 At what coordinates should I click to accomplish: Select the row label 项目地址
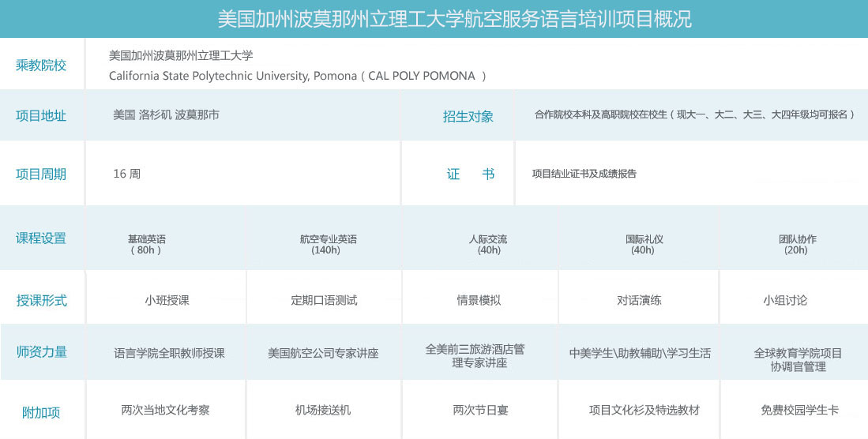[x=41, y=116]
